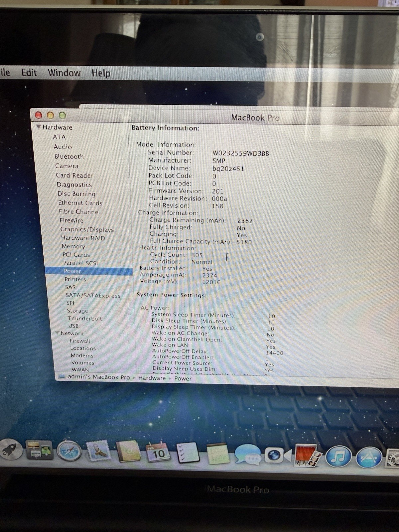Screen dimensions: 399x532
Task: Select Volumes under Network
Action: click(82, 363)
